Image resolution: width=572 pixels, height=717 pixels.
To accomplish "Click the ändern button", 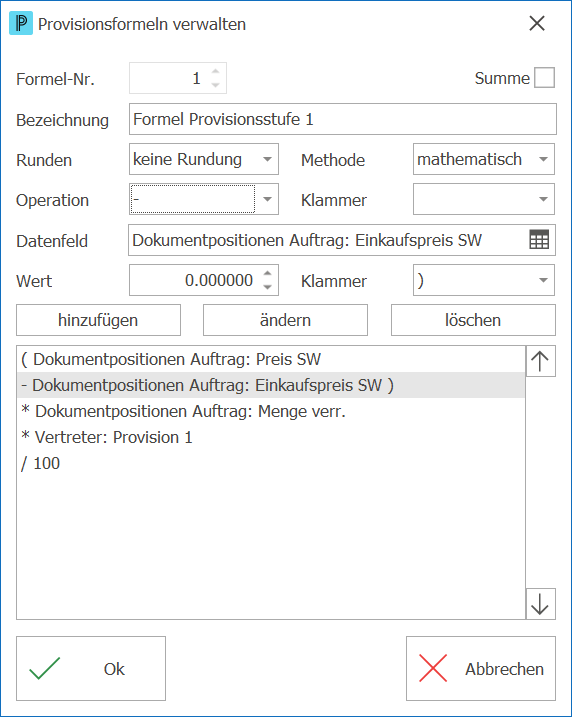I will click(285, 320).
